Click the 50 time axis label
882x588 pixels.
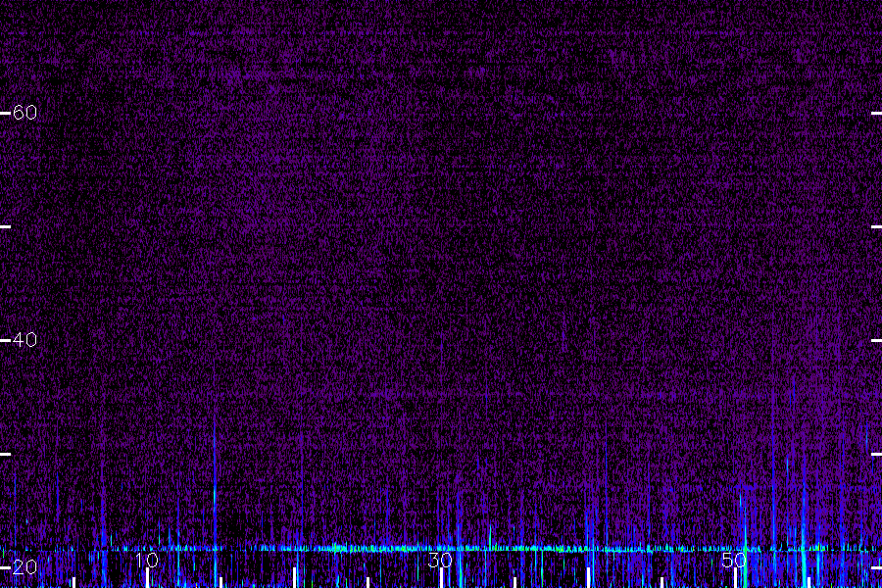coord(734,560)
